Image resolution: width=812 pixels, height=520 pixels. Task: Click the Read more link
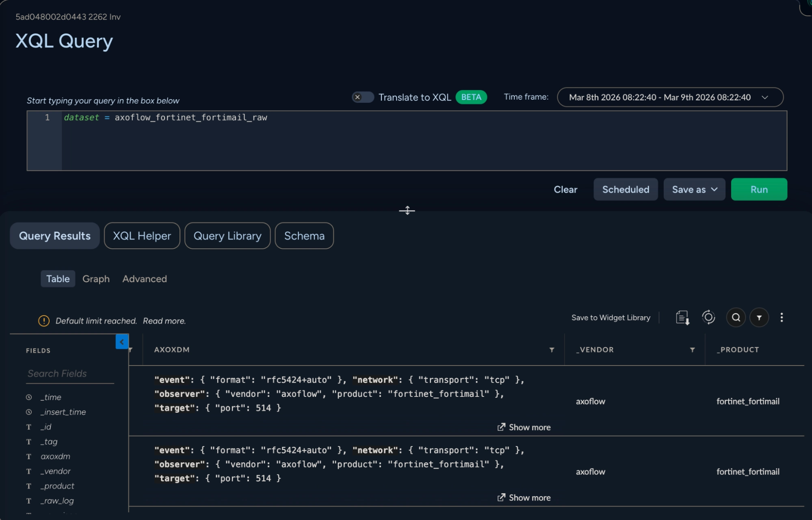point(164,321)
